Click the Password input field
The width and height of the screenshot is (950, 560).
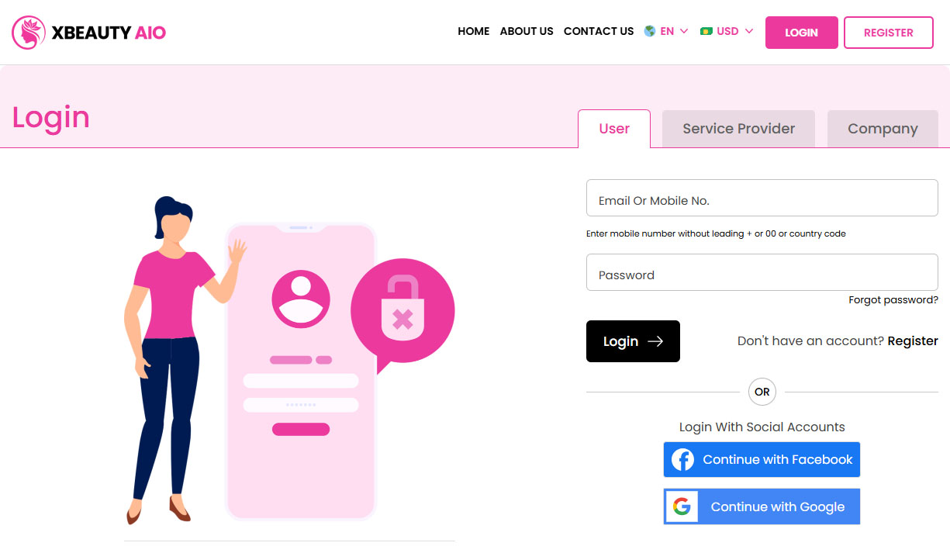[762, 272]
